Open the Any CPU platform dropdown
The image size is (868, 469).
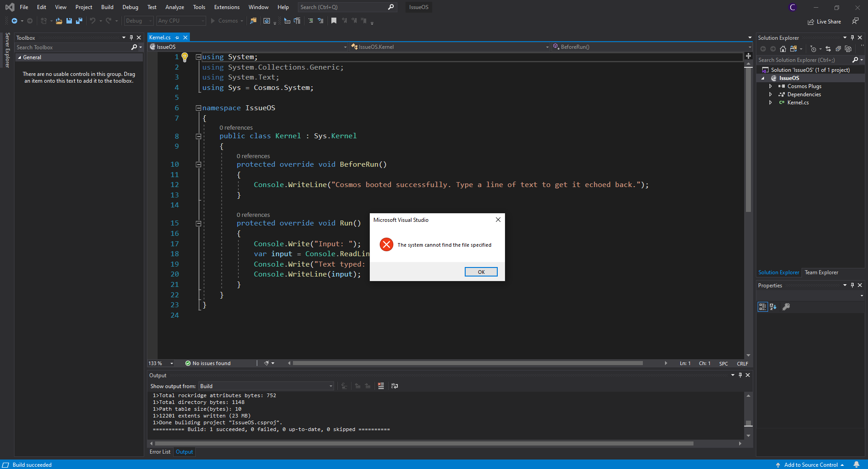(x=181, y=21)
